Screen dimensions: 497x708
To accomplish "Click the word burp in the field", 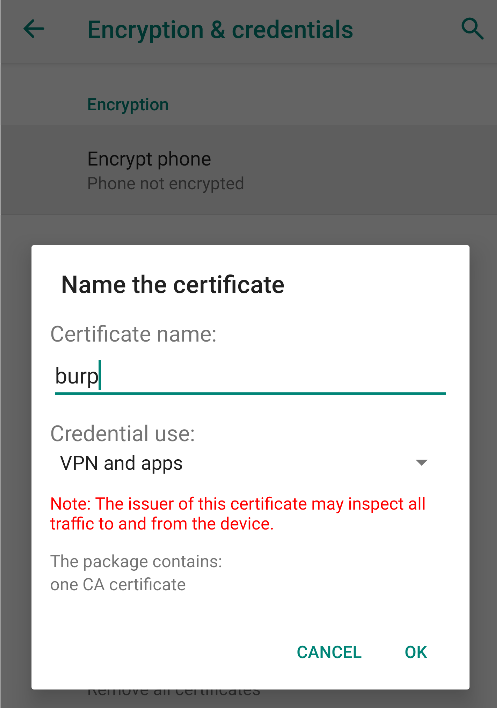I will pyautogui.click(x=77, y=377).
